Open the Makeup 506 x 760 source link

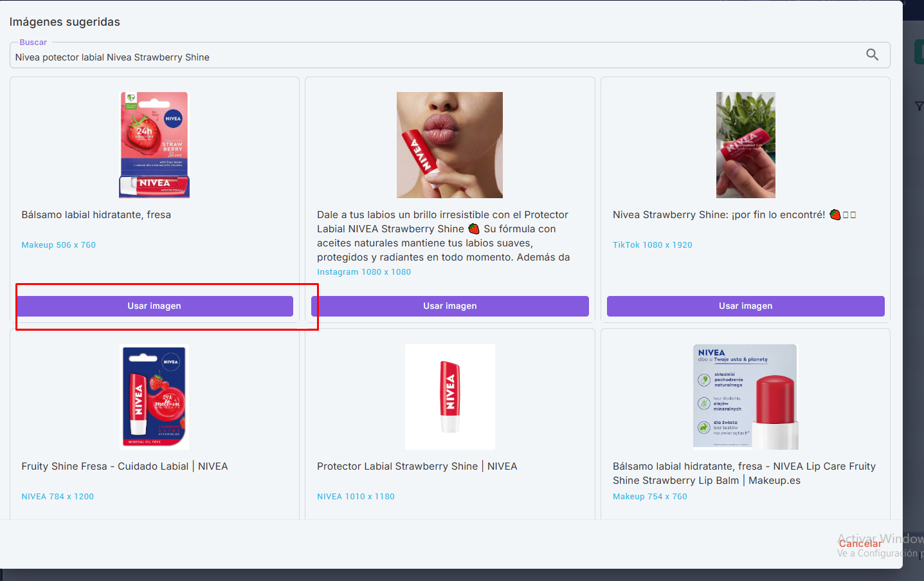pos(59,245)
